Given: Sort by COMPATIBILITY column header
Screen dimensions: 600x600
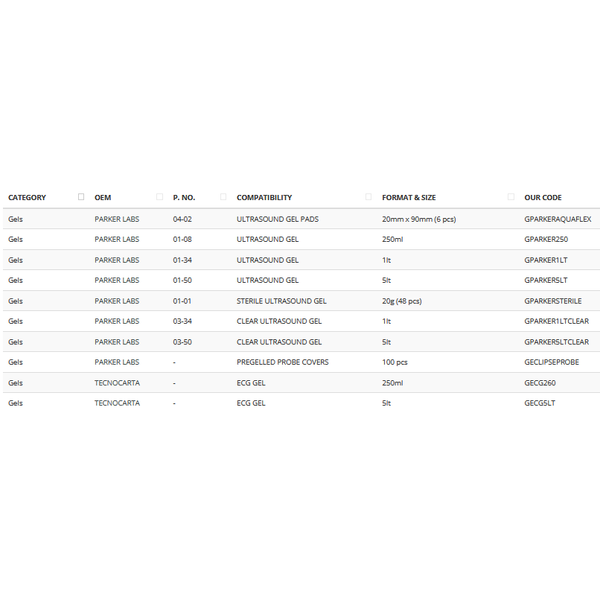Looking at the screenshot, I should click(264, 197).
